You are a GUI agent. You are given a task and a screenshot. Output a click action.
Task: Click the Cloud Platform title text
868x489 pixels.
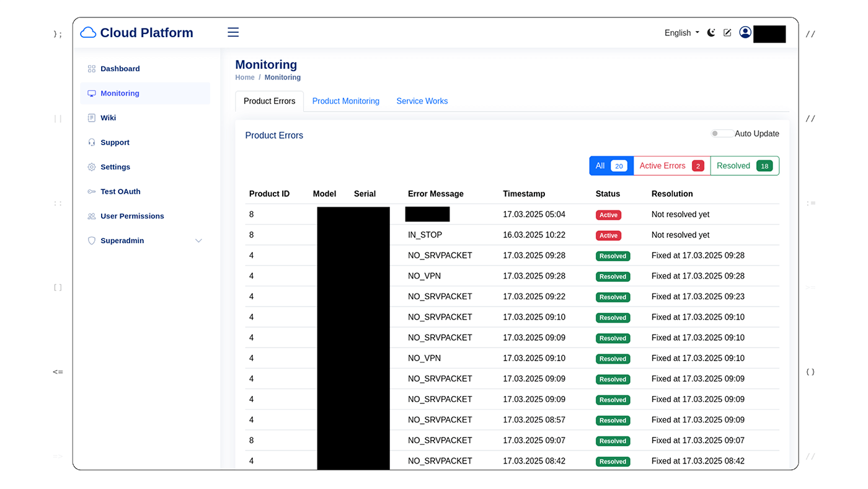click(146, 33)
